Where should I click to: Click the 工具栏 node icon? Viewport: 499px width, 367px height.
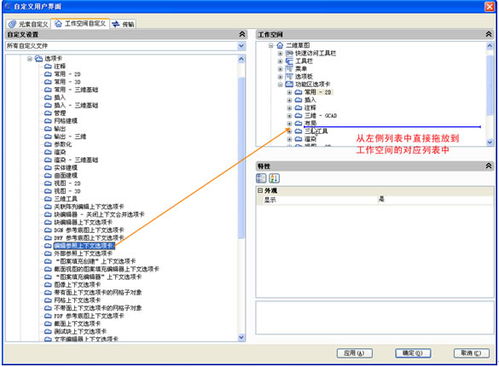coord(289,61)
